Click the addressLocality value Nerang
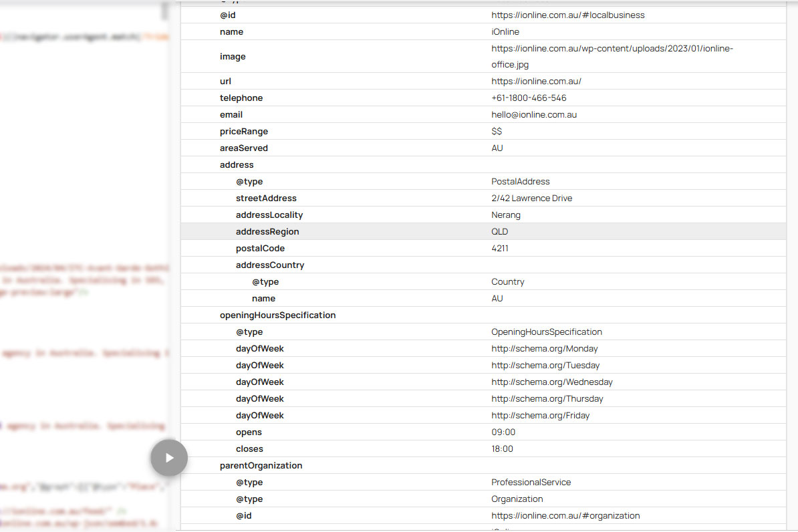Image resolution: width=798 pixels, height=532 pixels. pos(506,215)
